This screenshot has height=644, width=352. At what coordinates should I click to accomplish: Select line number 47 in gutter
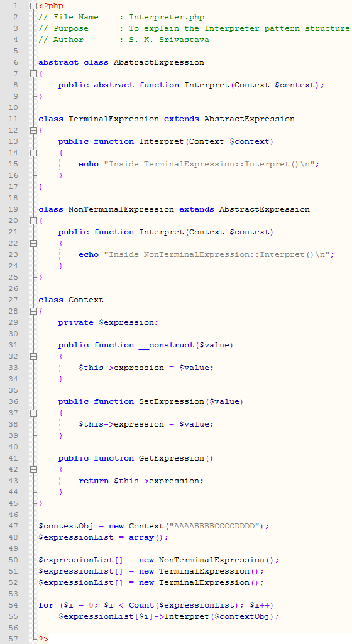[x=13, y=526]
